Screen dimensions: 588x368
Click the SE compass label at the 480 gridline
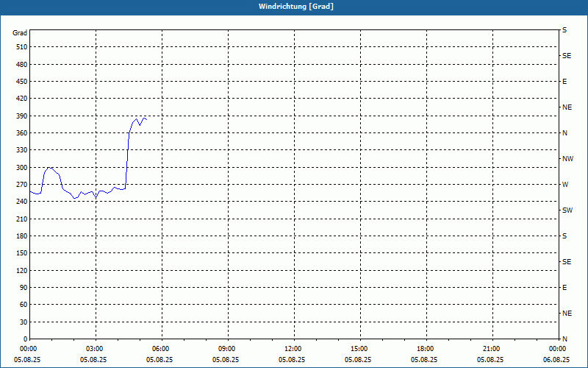567,56
